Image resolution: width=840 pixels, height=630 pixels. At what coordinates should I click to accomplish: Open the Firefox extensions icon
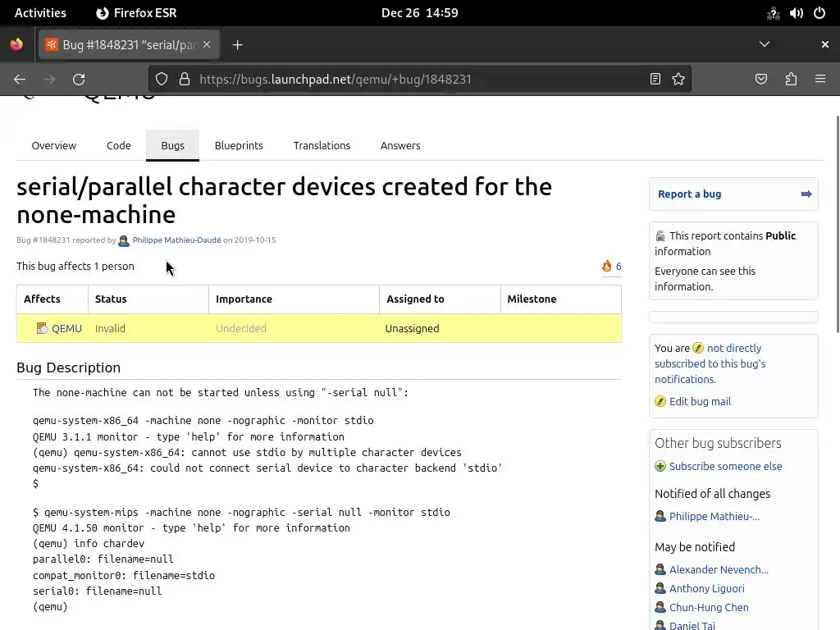tap(791, 79)
